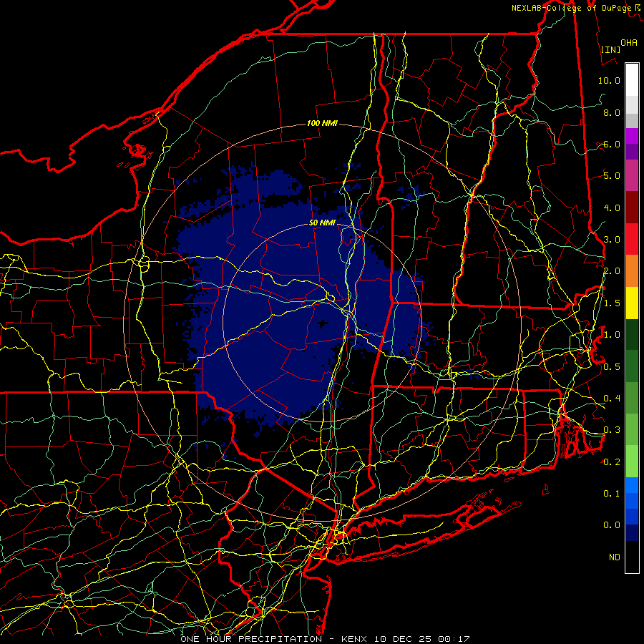The width and height of the screenshot is (644, 644).
Task: Click the bright blue 0.1 inch legend swatch
Action: coord(632,485)
